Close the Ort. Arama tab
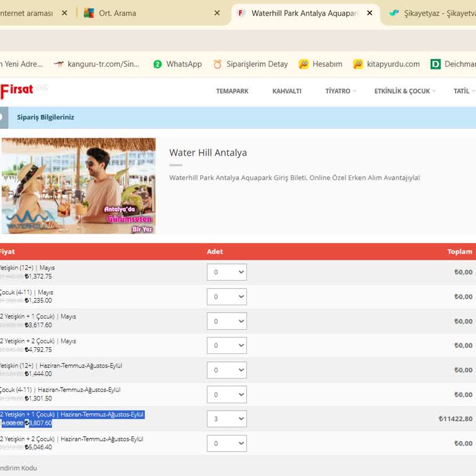476x476 pixels. click(x=217, y=13)
